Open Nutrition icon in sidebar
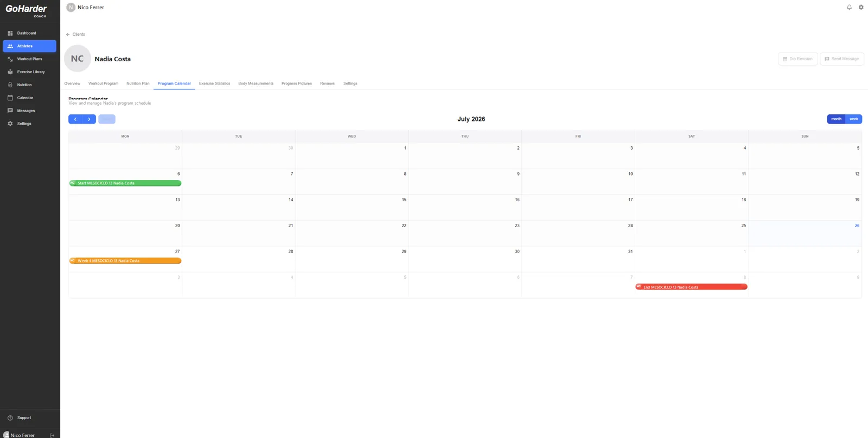 pos(10,85)
